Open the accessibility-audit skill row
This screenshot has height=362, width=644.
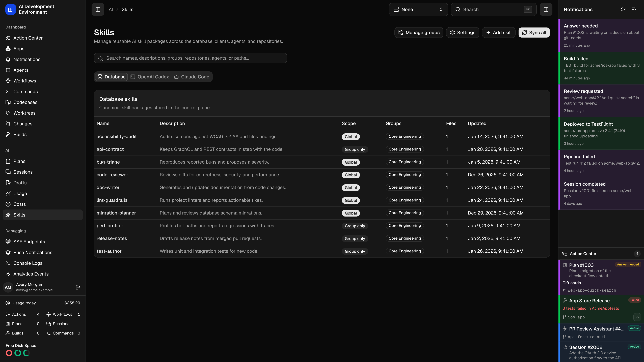322,137
